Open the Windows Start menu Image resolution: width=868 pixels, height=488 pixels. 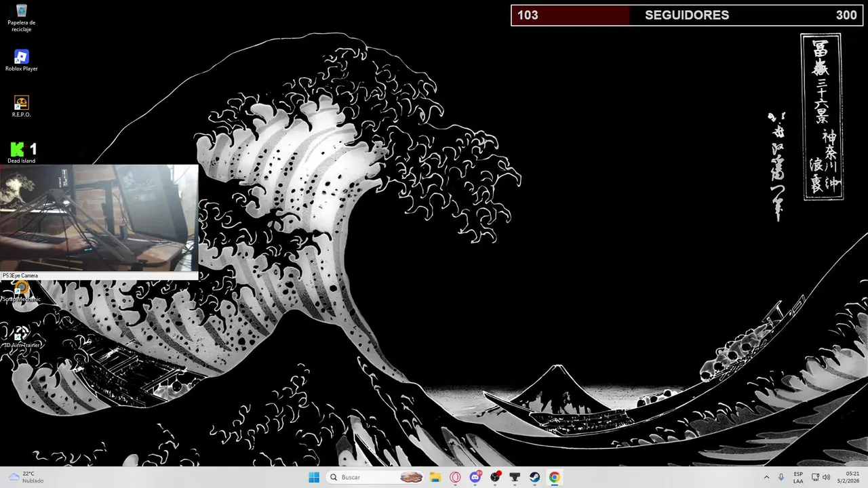click(314, 477)
